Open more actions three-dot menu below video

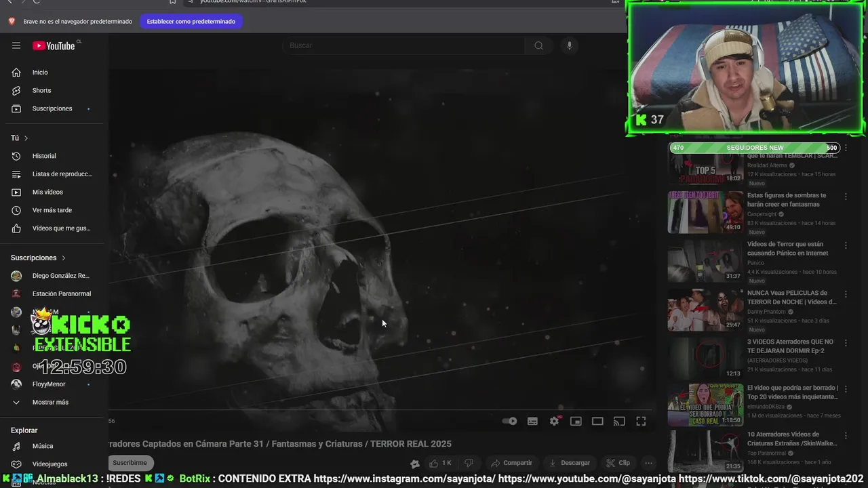648,463
